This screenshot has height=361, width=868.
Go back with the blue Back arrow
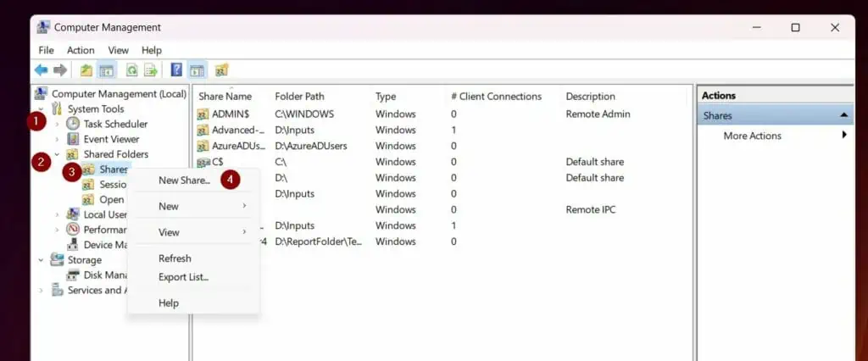[41, 70]
